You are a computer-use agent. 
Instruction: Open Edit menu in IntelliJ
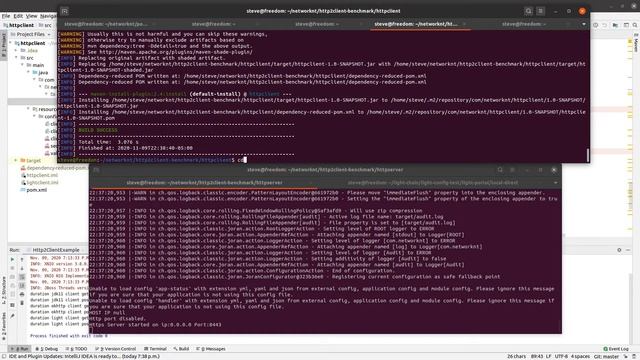pos(18,16)
